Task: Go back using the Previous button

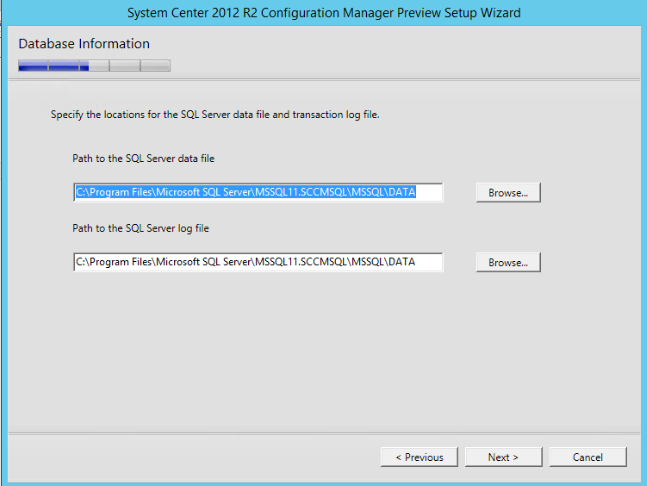Action: point(419,457)
